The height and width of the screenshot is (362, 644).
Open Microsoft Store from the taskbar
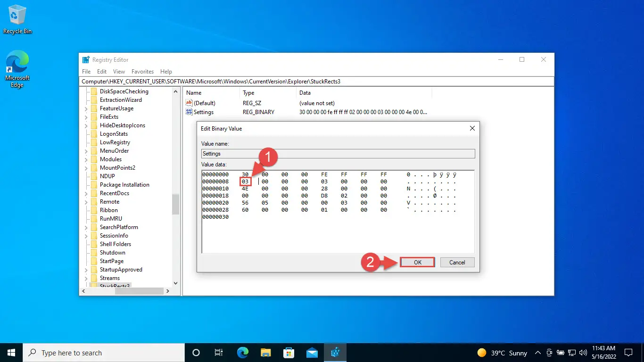coord(289,353)
